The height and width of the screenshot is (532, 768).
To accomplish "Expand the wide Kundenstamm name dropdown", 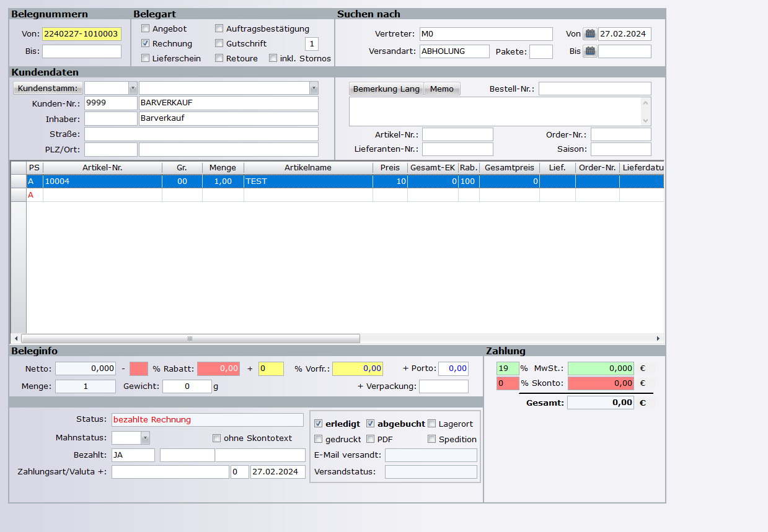I will click(314, 88).
